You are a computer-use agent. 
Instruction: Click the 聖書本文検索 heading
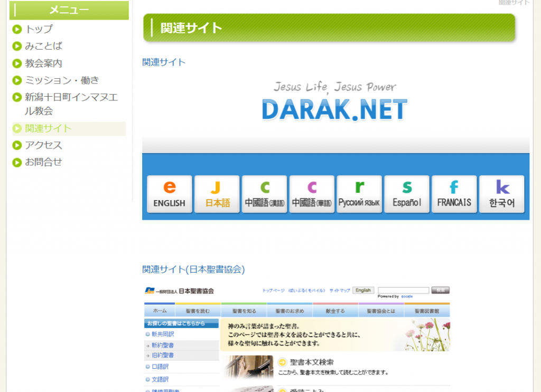tap(312, 362)
